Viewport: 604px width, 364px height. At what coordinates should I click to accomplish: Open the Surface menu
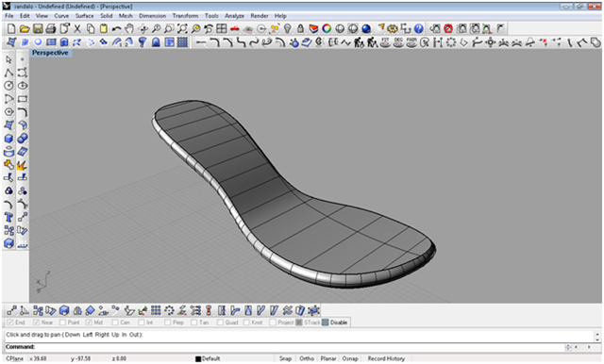tap(84, 16)
